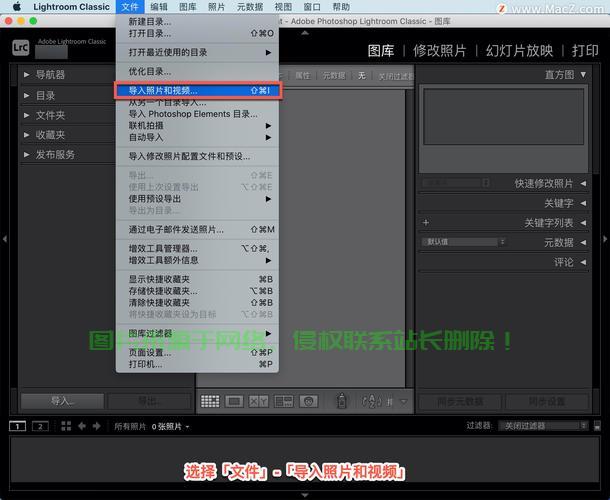Toggle filter switch at filmstrip right
This screenshot has height=500, width=610.
(x=597, y=426)
